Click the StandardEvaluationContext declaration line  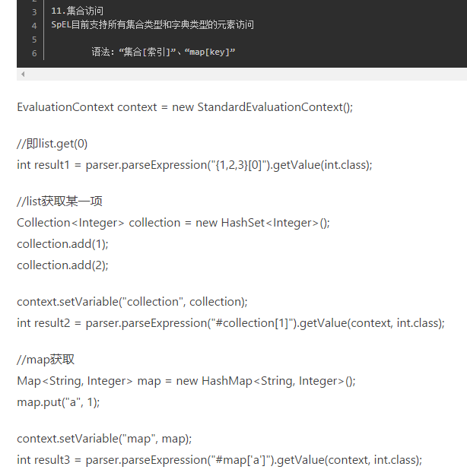pos(185,107)
